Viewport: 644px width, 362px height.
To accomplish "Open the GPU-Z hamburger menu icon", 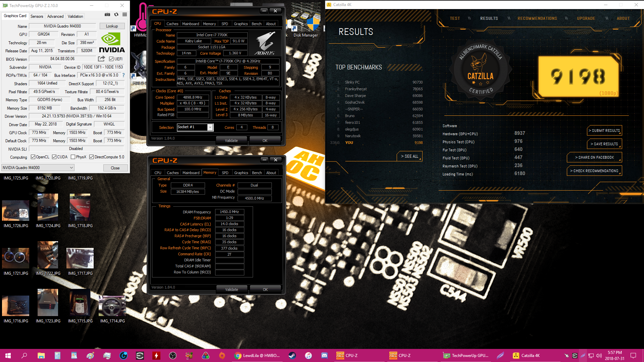I will pos(125,14).
